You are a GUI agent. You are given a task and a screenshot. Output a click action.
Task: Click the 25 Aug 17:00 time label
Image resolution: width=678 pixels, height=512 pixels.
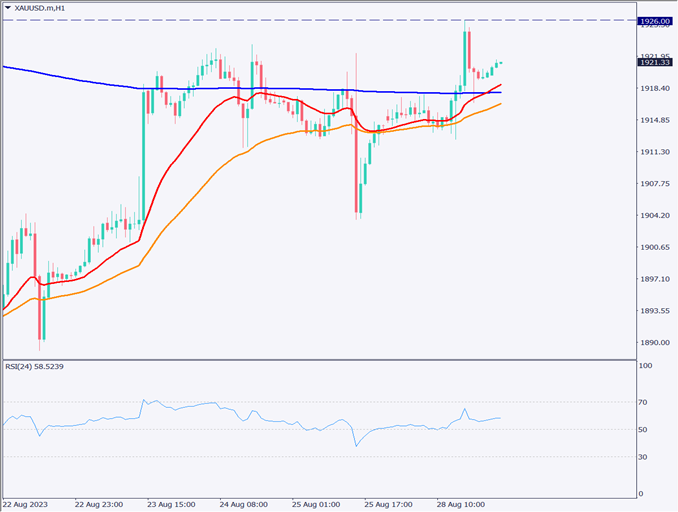click(x=390, y=505)
